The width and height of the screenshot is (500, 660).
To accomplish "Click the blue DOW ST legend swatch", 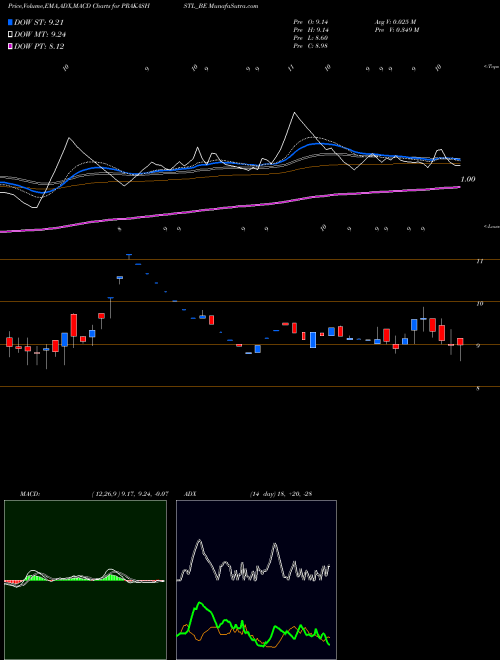I will (10, 22).
